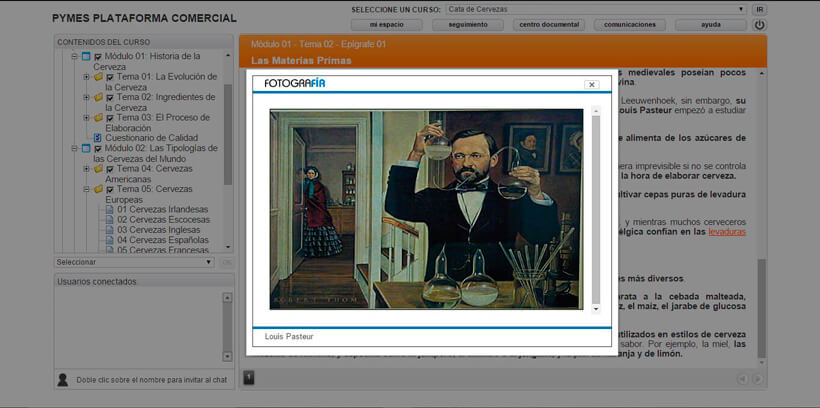This screenshot has height=408, width=820.
Task: Click page 1 button below content
Action: [x=249, y=378]
